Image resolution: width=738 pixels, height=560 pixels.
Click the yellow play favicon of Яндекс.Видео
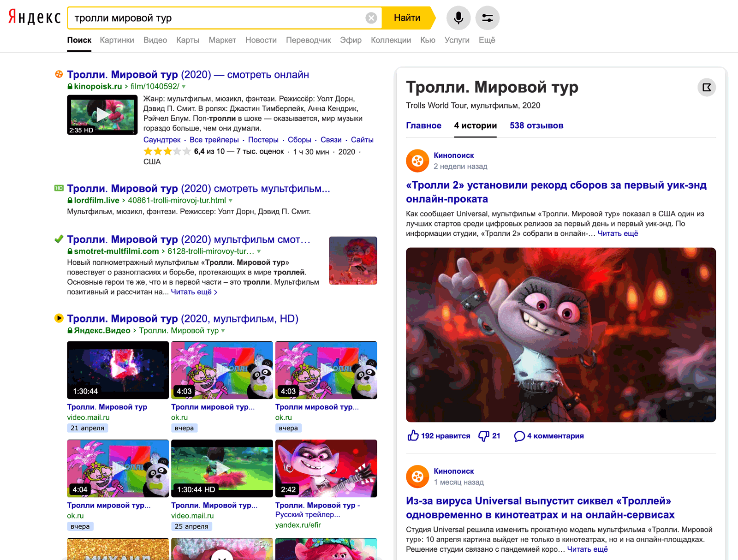[x=59, y=318]
